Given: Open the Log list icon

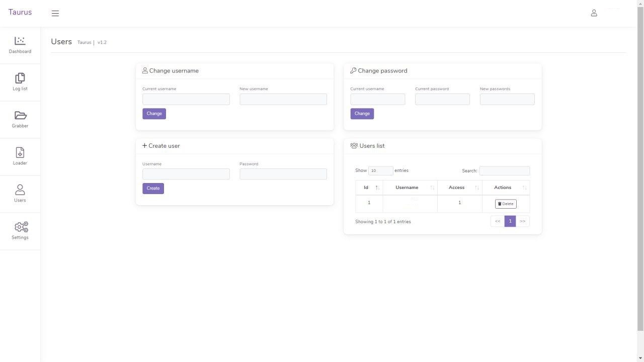Looking at the screenshot, I should coord(20,78).
